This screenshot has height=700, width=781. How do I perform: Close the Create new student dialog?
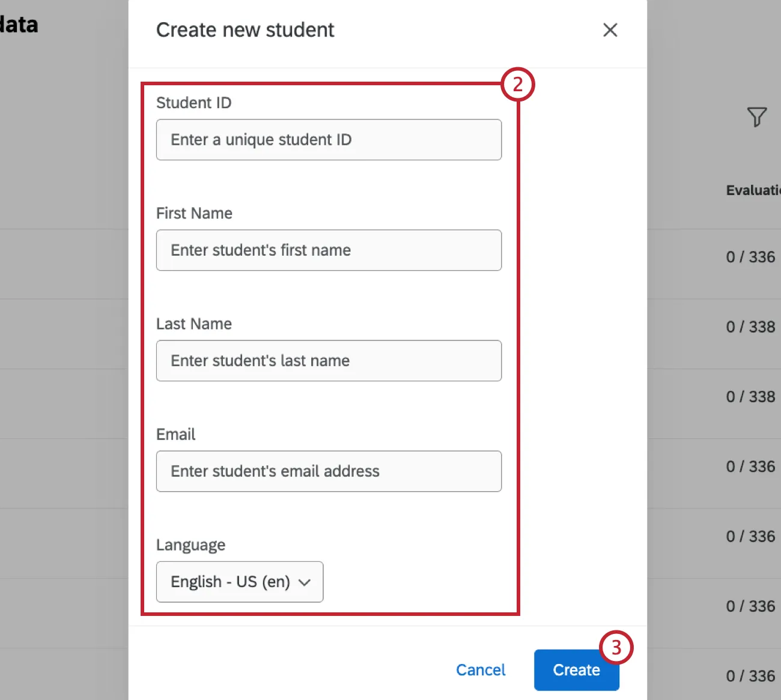[x=610, y=29]
